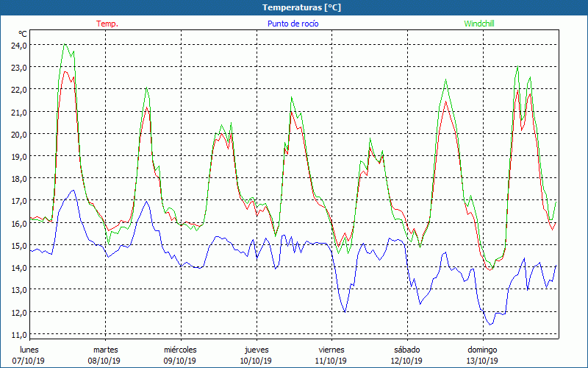This screenshot has height=368, width=588.
Task: Click the '24,0' y-axis value
Action: tap(19, 46)
